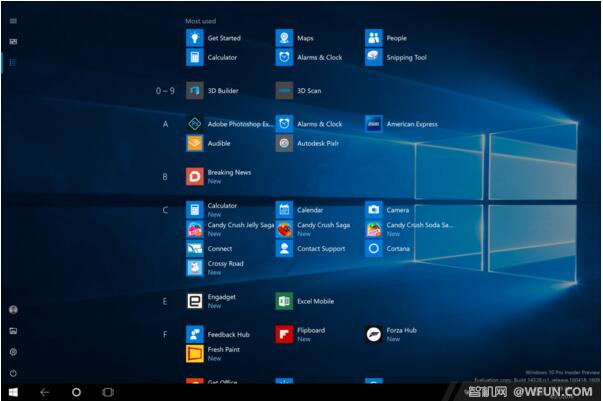Screen dimensions: 603x401
Task: Open the Power options button
Action: coord(13,372)
